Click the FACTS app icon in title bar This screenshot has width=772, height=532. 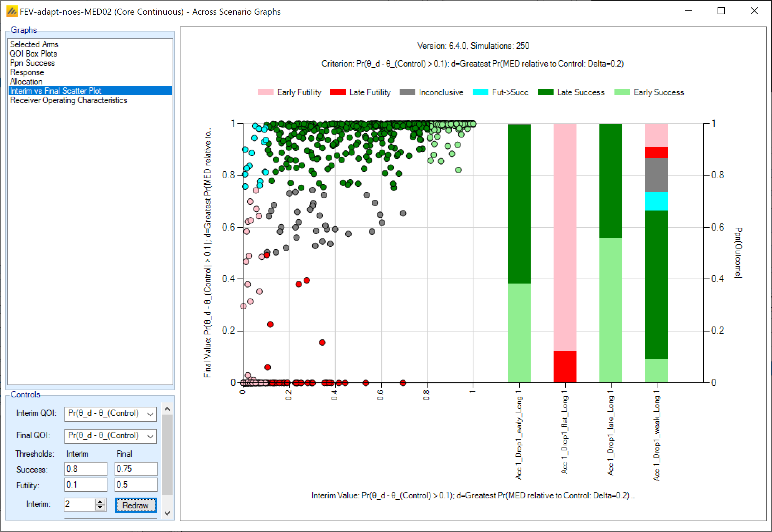pos(12,11)
